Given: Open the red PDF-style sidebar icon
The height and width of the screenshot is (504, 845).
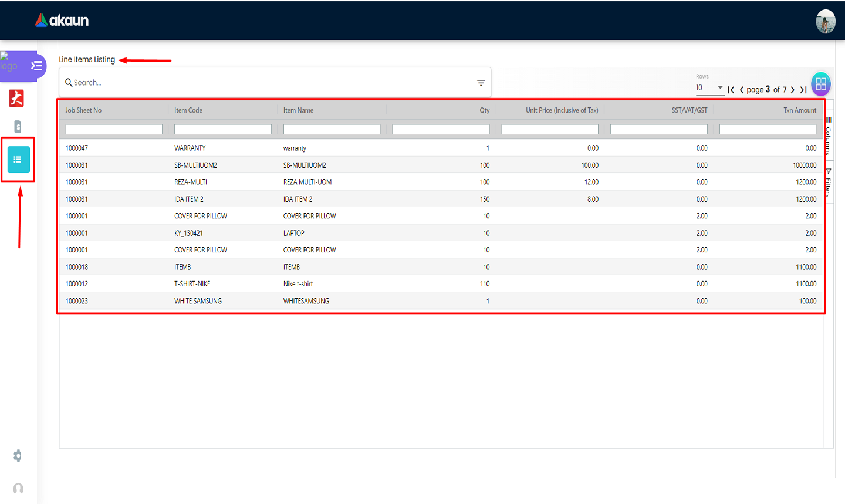Looking at the screenshot, I should tap(16, 98).
